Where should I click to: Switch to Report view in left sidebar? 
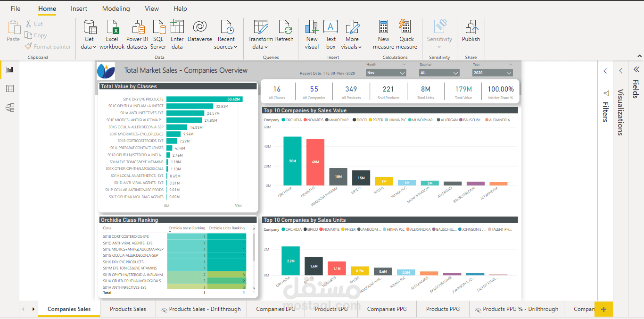[10, 70]
